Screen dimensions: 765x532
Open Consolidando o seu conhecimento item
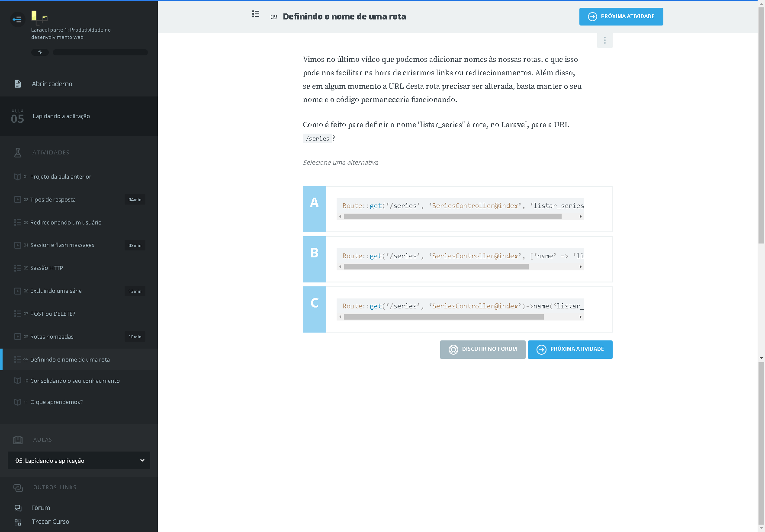(75, 381)
